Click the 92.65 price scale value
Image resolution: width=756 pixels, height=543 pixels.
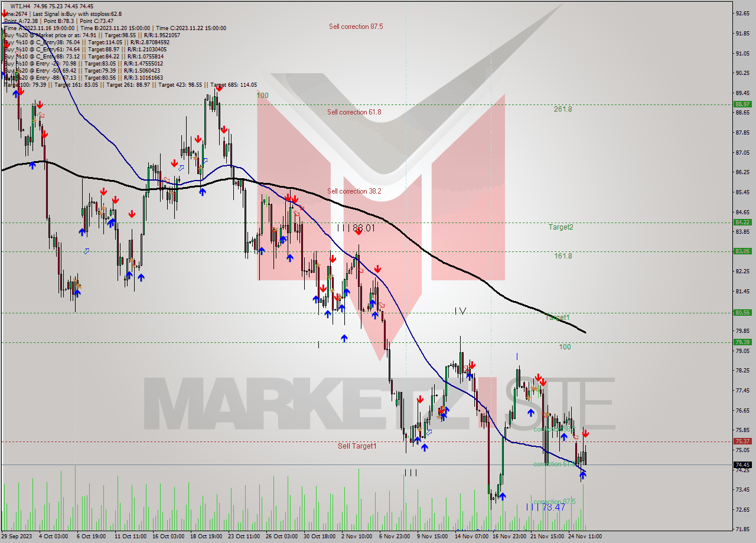click(x=742, y=13)
